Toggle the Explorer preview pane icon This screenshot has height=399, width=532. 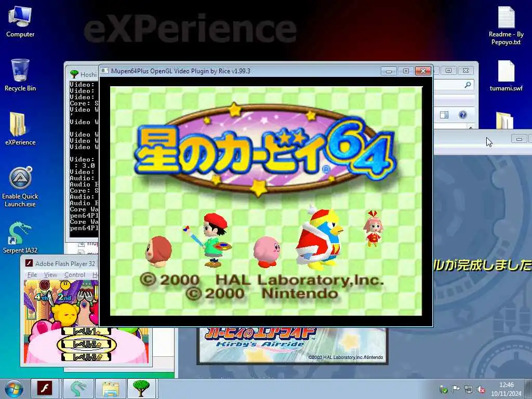point(444,115)
